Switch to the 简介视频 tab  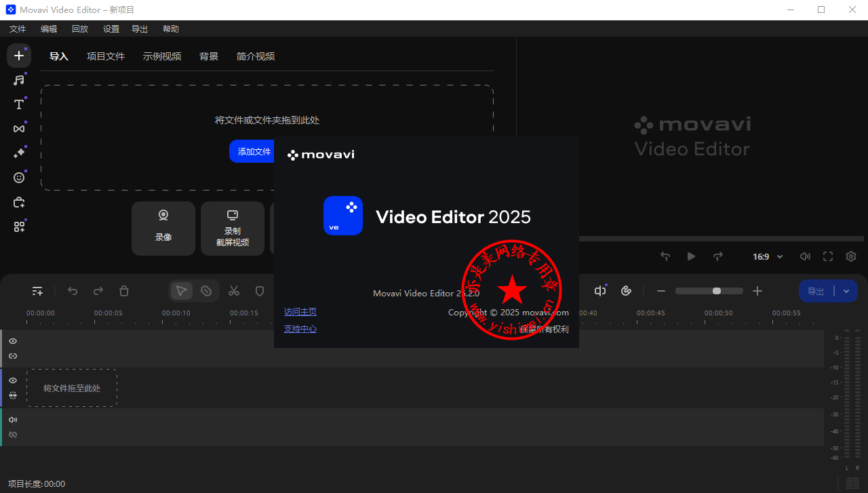(x=256, y=56)
